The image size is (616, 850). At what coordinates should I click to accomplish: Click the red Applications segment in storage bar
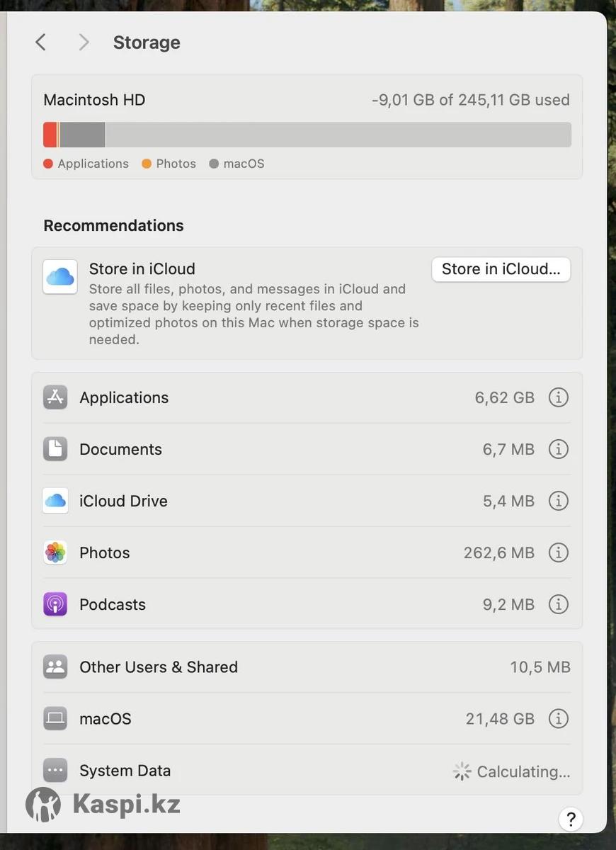pos(50,135)
